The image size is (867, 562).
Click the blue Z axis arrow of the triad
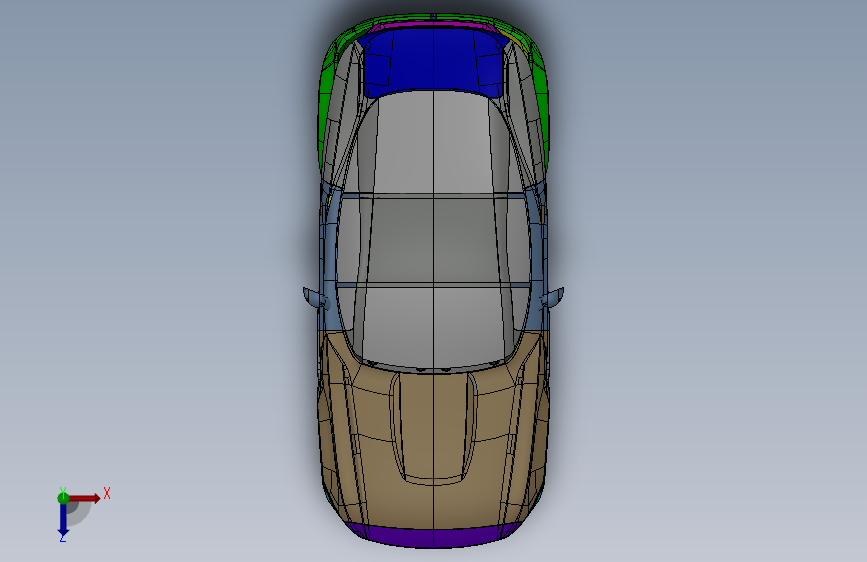(63, 521)
